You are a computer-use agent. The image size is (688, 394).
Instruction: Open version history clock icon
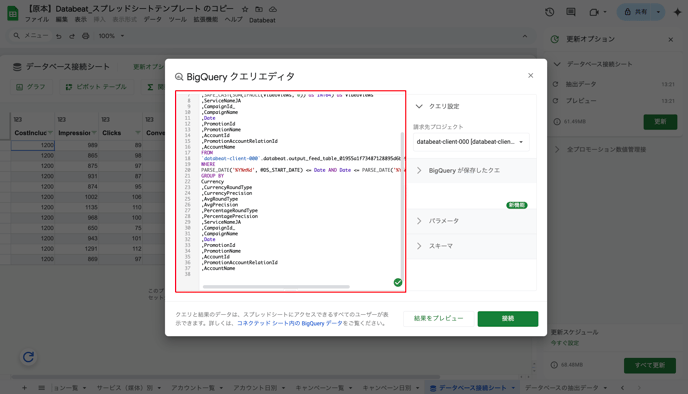click(549, 12)
